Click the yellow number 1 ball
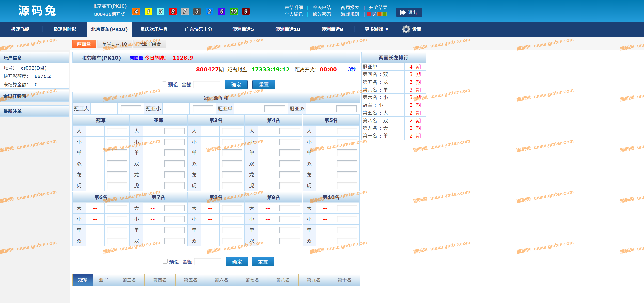This screenshot has height=303, width=644. click(148, 11)
